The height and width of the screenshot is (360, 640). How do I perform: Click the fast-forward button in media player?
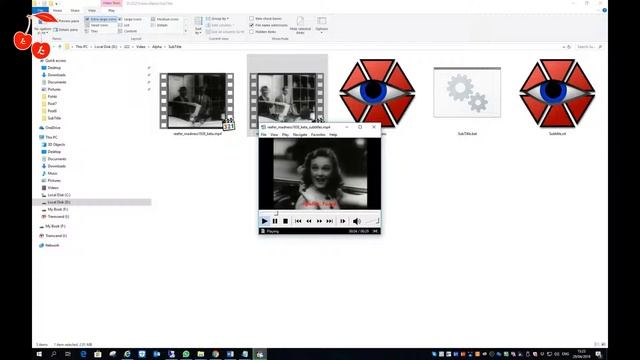point(319,221)
